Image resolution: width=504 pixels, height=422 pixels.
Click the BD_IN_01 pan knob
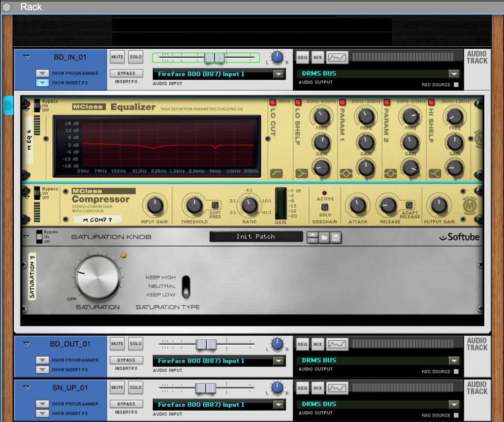point(277,57)
